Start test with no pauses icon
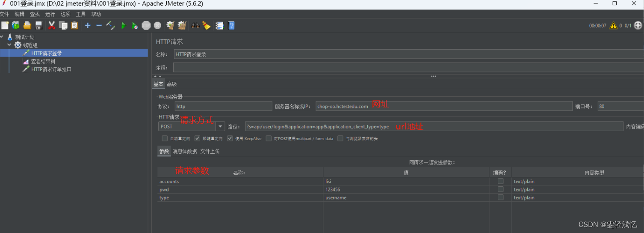The width and height of the screenshot is (644, 233). tap(134, 25)
